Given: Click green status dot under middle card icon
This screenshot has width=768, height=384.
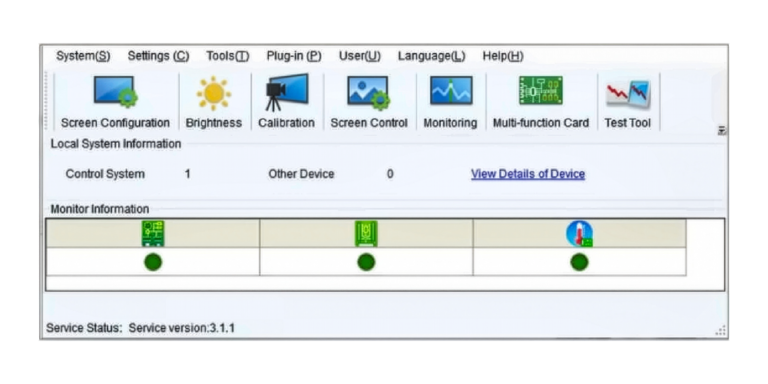Looking at the screenshot, I should (x=366, y=262).
